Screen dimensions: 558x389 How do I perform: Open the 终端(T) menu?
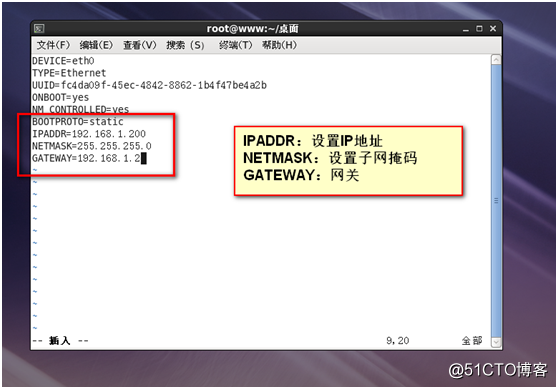235,45
